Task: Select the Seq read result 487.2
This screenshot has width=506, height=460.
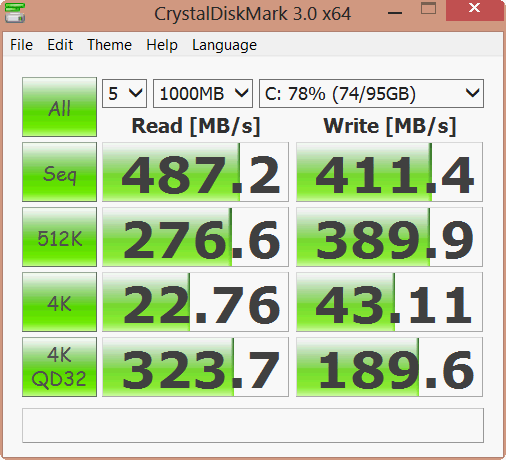Action: (x=195, y=172)
